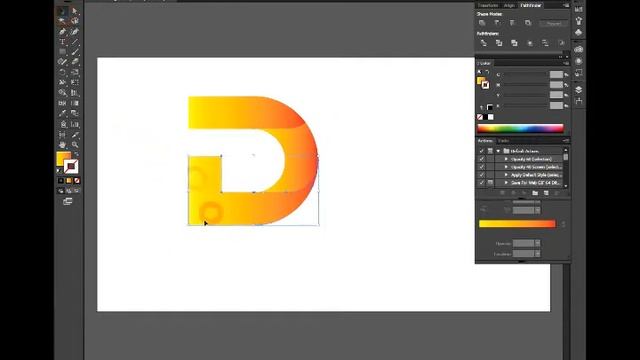
Task: Click Outline pathfinder icon
Action: coord(545,43)
